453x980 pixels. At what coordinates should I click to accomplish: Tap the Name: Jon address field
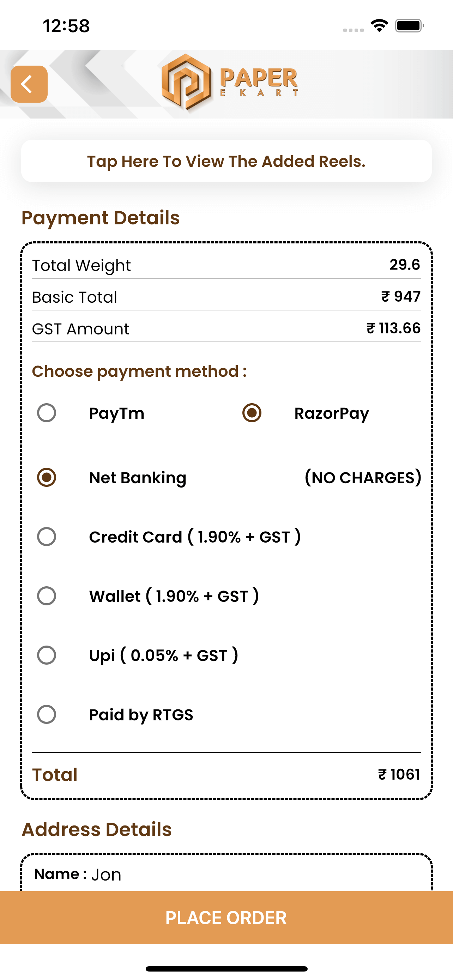(226, 874)
